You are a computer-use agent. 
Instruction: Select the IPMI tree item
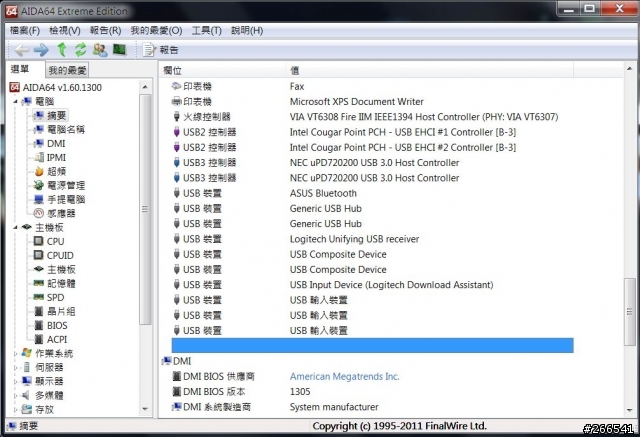click(50, 157)
